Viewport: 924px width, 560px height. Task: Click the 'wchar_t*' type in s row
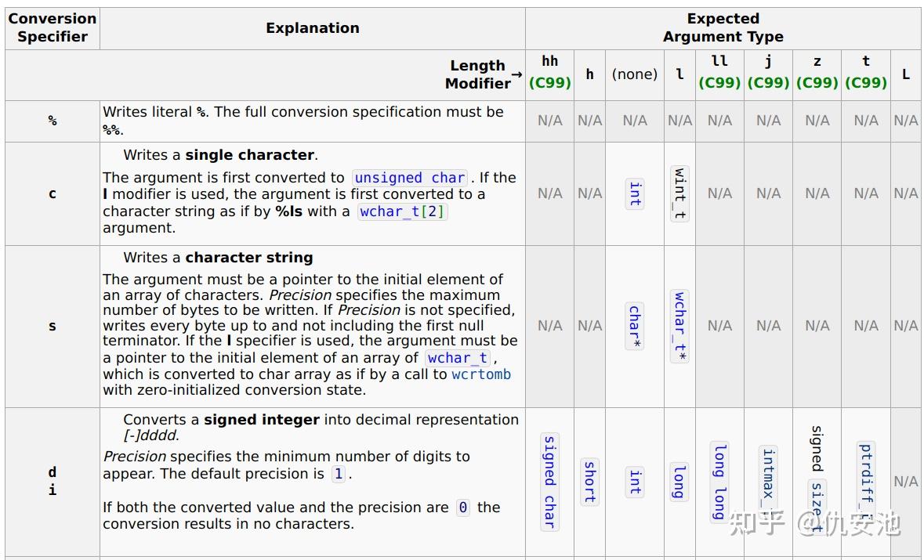[x=679, y=327]
